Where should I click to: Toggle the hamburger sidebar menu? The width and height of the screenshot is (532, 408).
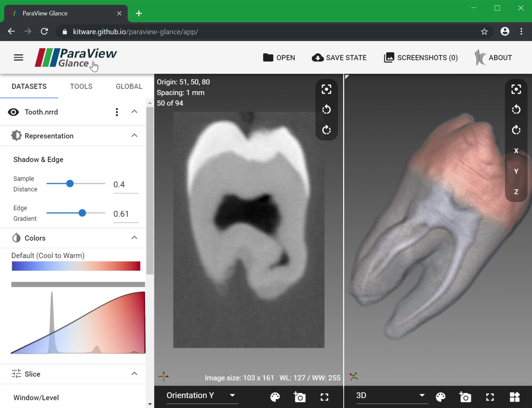pyautogui.click(x=18, y=58)
